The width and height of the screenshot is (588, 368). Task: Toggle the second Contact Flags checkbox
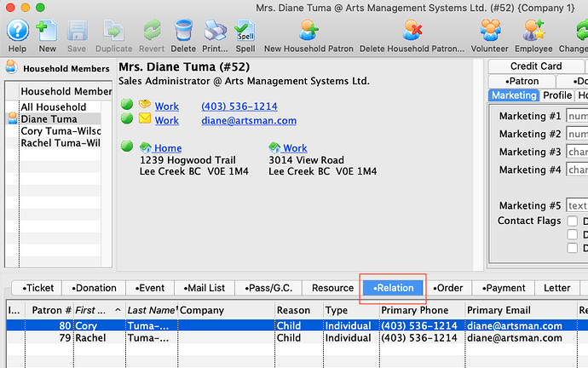coord(572,234)
